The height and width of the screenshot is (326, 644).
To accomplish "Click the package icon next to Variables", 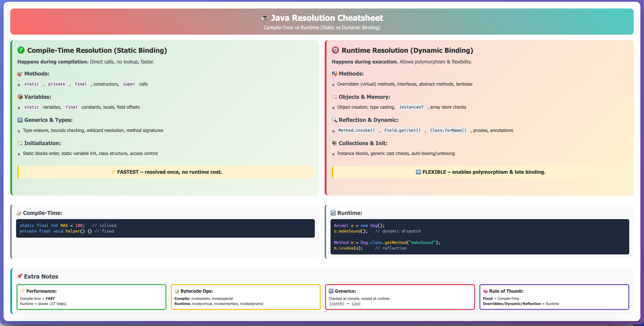I will click(x=20, y=97).
